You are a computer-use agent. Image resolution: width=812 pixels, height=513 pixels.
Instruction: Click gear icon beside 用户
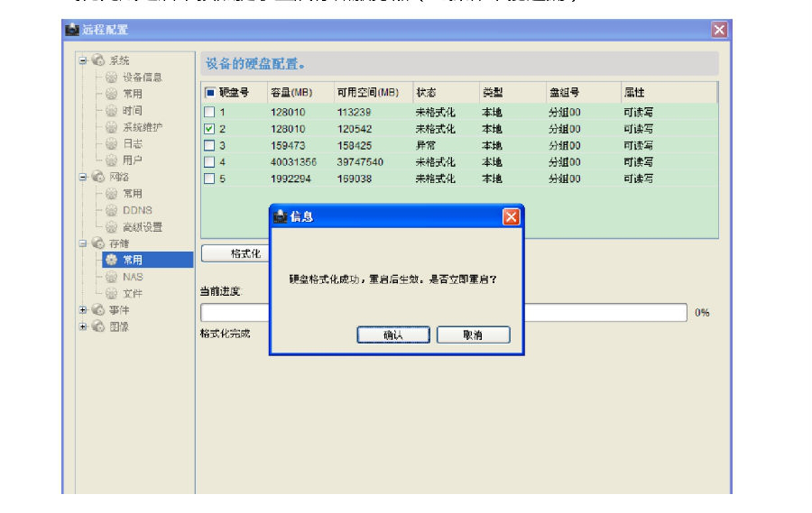(111, 160)
